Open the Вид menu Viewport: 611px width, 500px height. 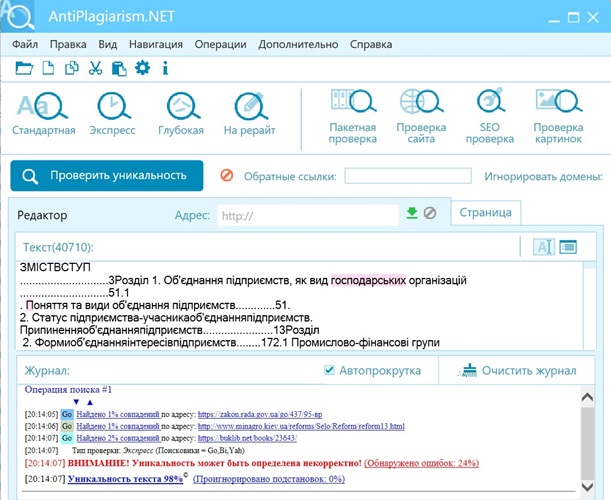(x=108, y=44)
